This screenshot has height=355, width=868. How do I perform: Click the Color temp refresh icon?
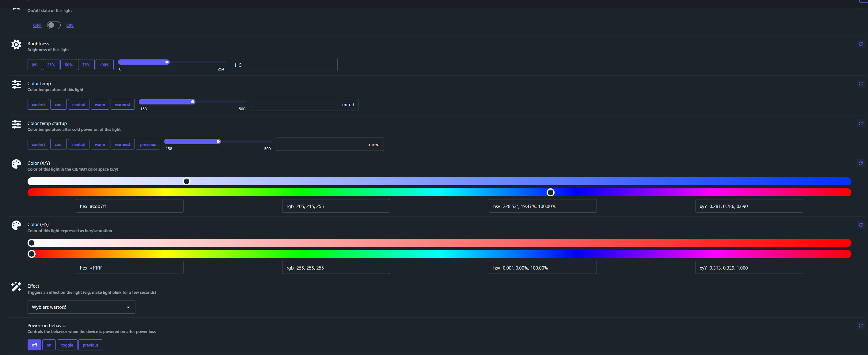[861, 84]
